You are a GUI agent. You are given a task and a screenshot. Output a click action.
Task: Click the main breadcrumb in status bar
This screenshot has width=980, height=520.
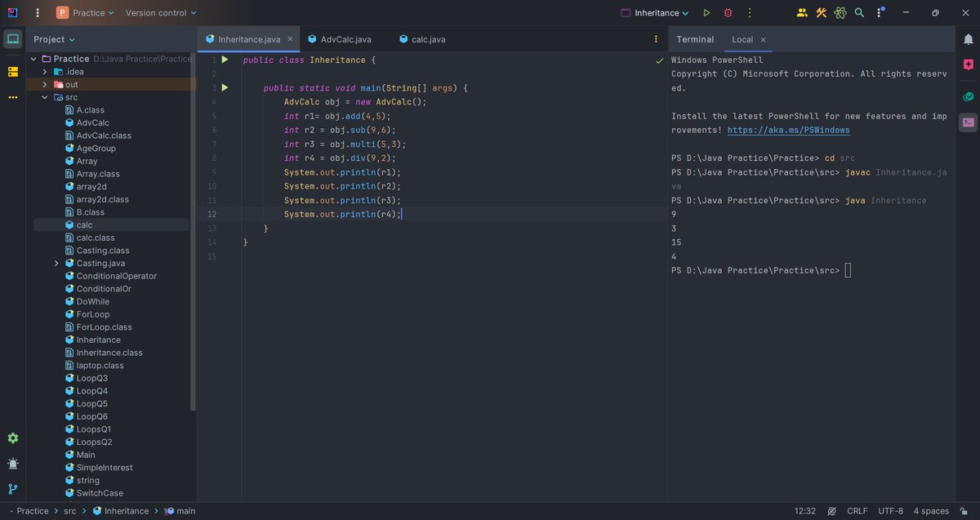[x=180, y=511]
